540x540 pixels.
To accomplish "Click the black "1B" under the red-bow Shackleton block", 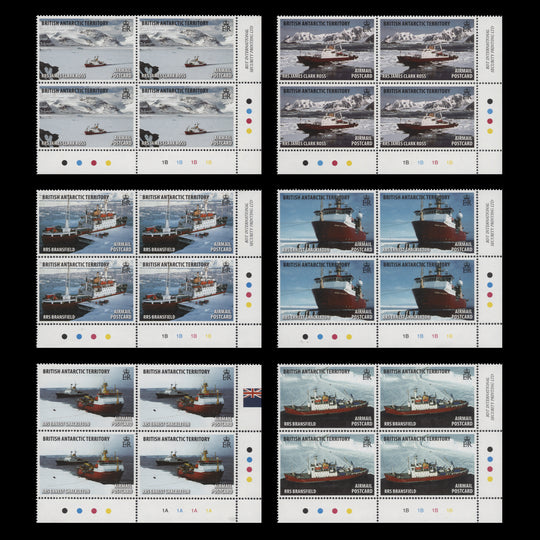I will (406, 336).
